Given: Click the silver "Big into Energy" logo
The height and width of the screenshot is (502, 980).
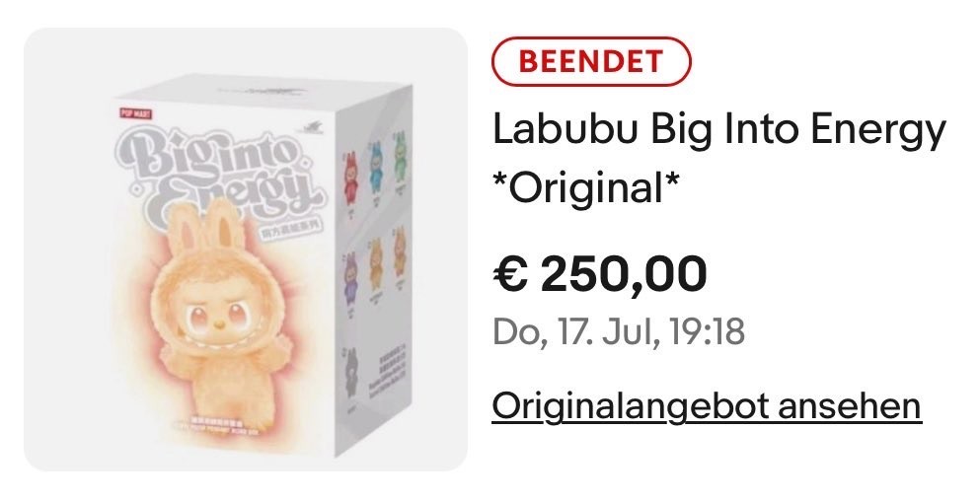Looking at the screenshot, I should point(219,174).
